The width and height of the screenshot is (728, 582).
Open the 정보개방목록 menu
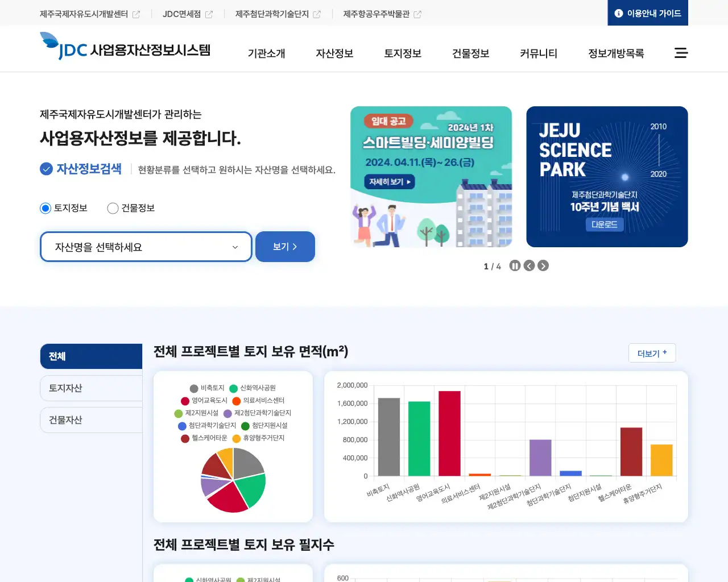616,53
